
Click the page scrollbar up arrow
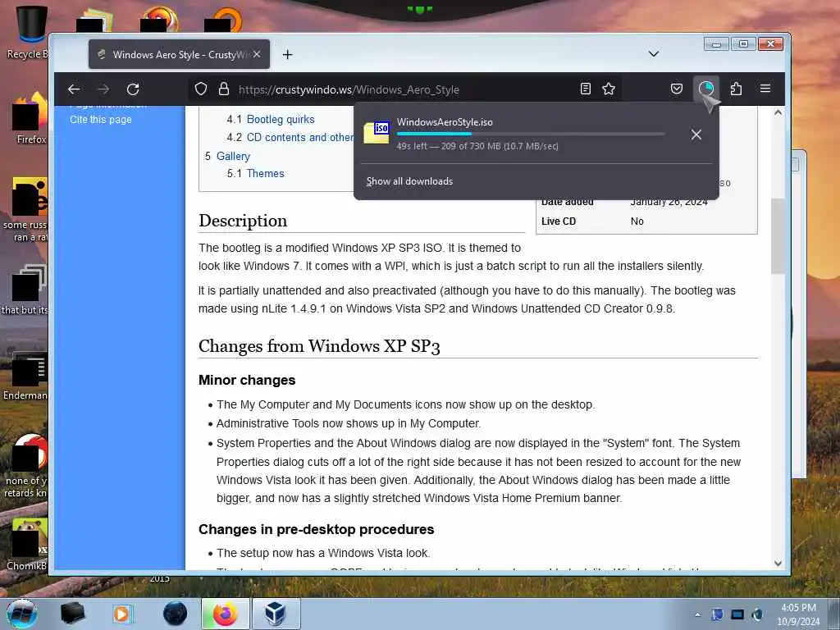778,113
